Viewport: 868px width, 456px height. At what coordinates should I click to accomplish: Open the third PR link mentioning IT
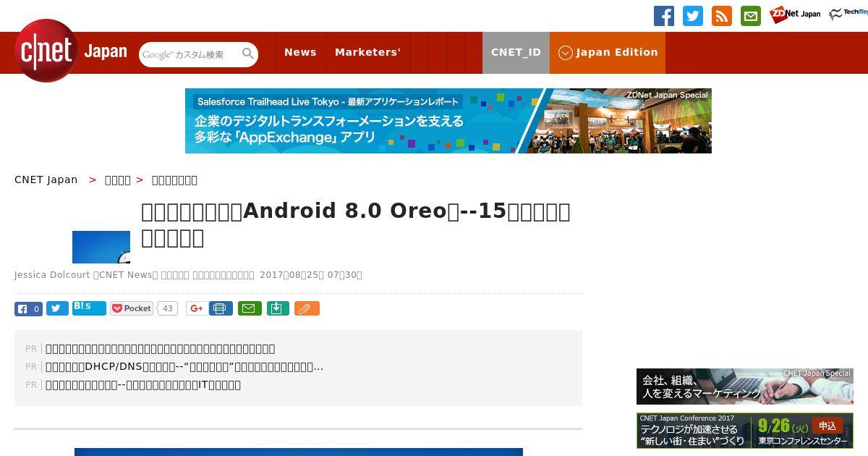(x=143, y=385)
